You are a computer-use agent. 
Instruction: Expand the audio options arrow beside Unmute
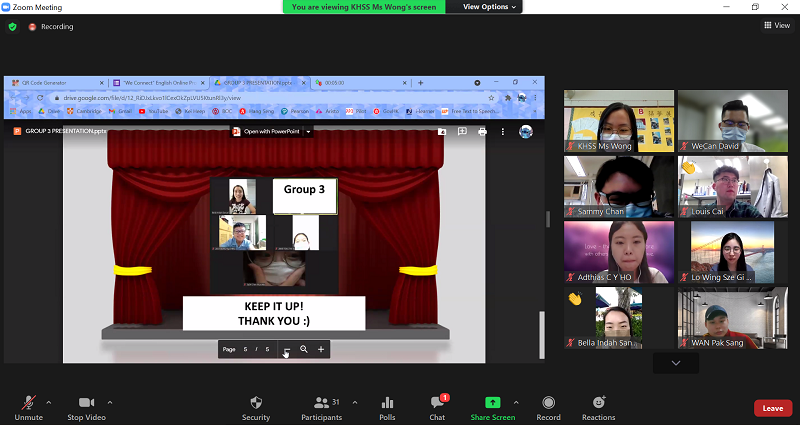[49, 402]
